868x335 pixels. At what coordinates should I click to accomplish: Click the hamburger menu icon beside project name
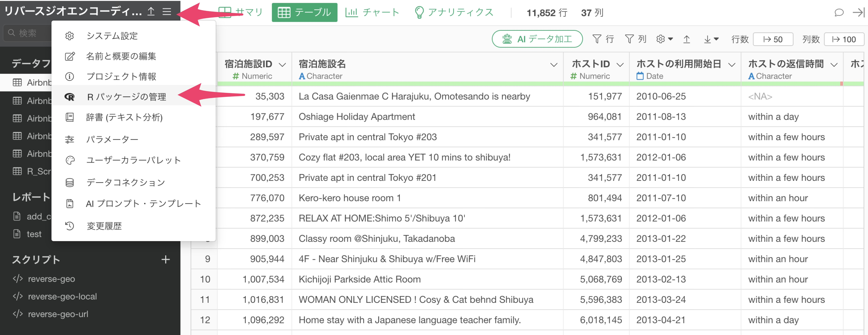[x=166, y=12]
